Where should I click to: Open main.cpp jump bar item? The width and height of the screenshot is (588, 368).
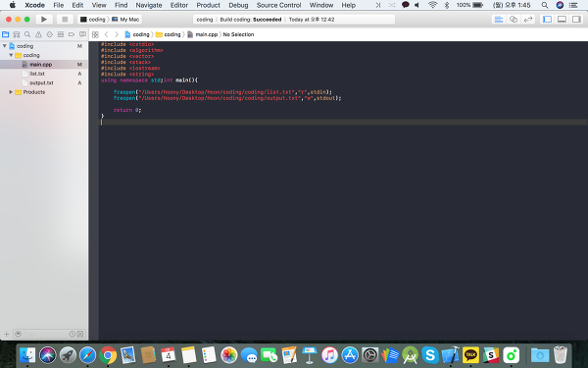[203, 34]
